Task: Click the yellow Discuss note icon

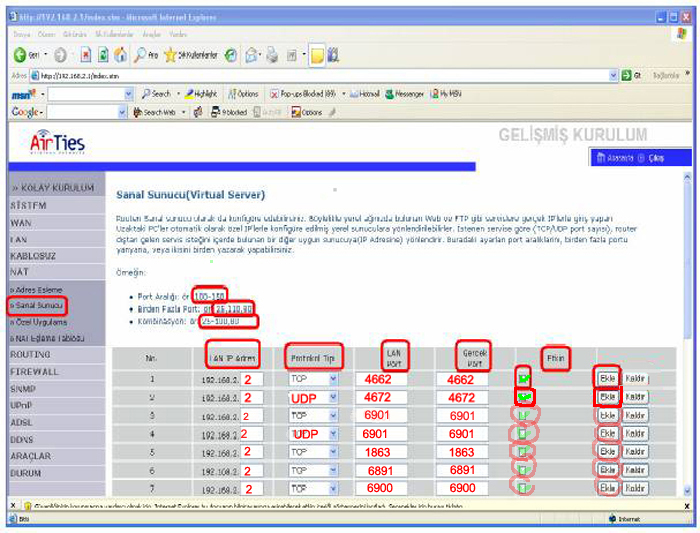Action: (x=317, y=55)
